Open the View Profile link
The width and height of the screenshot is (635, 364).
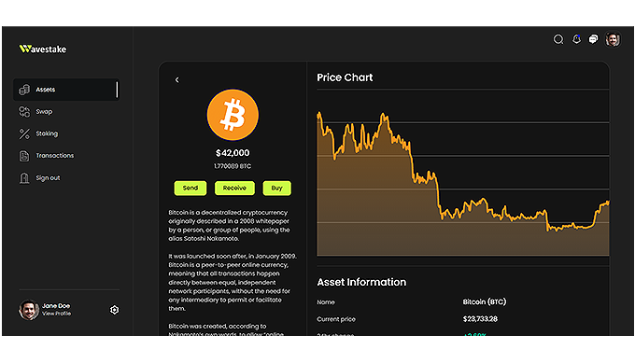(x=57, y=314)
